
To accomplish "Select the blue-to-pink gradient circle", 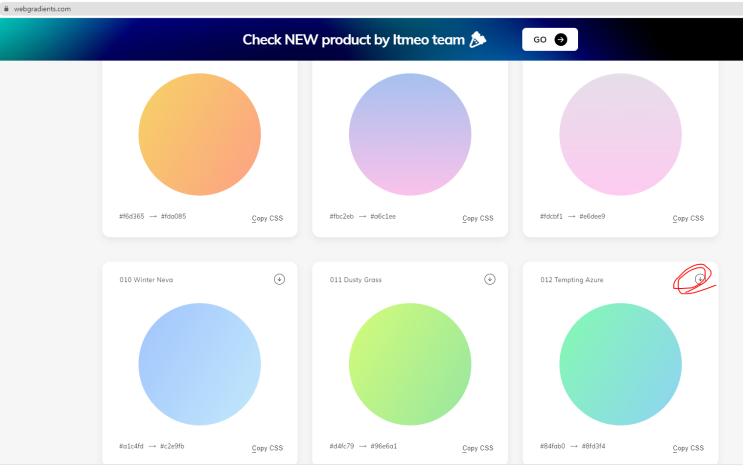I will point(410,134).
